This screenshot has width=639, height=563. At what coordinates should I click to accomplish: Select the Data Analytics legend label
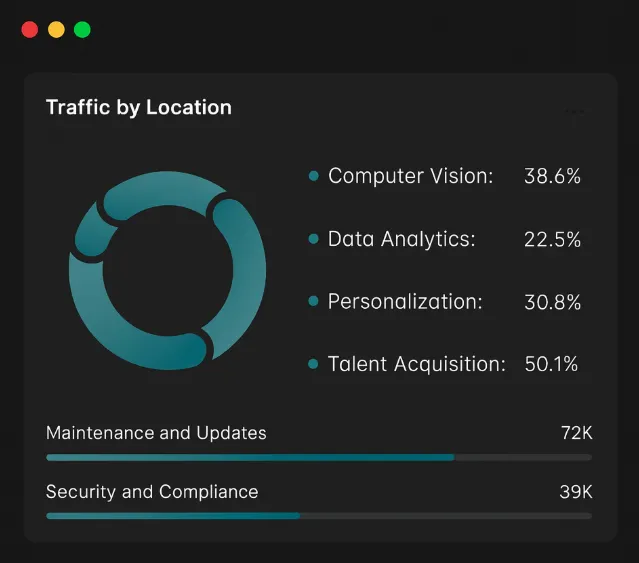[402, 239]
